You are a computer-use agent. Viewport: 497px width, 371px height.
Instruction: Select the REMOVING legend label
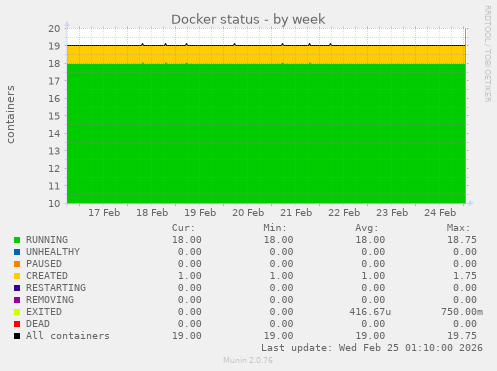coord(50,300)
